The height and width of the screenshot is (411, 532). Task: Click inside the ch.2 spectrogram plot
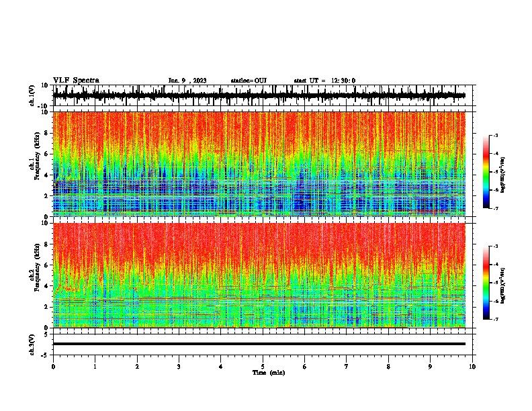tap(259, 275)
